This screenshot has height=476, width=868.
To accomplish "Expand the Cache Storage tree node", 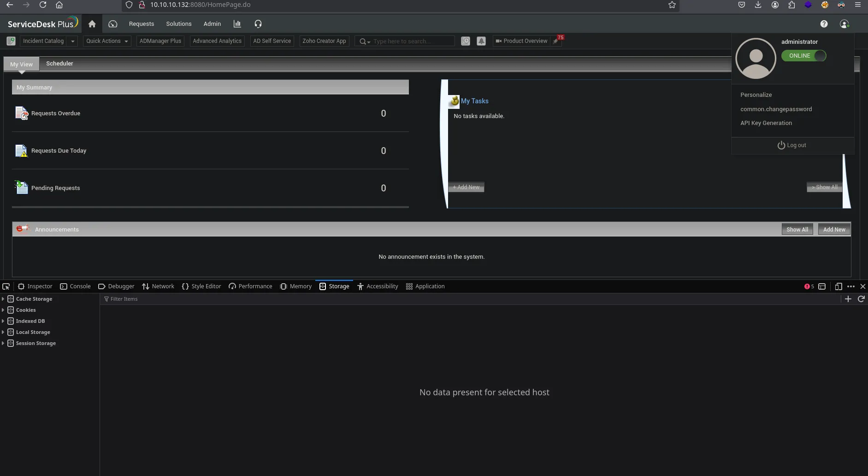I will click(x=3, y=299).
